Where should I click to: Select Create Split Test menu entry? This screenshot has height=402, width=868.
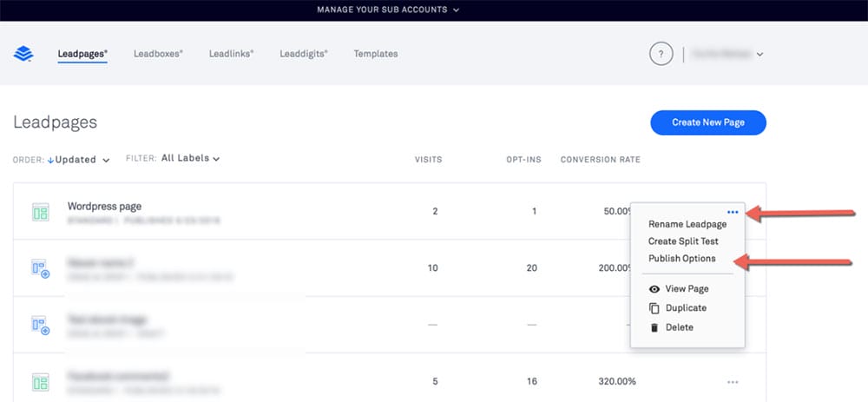683,241
